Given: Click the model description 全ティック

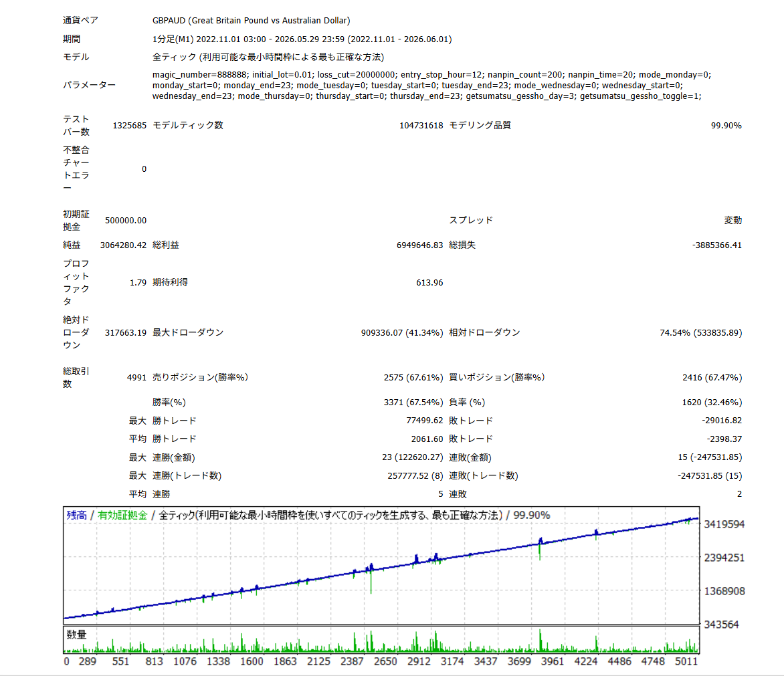Looking at the screenshot, I should tap(268, 57).
